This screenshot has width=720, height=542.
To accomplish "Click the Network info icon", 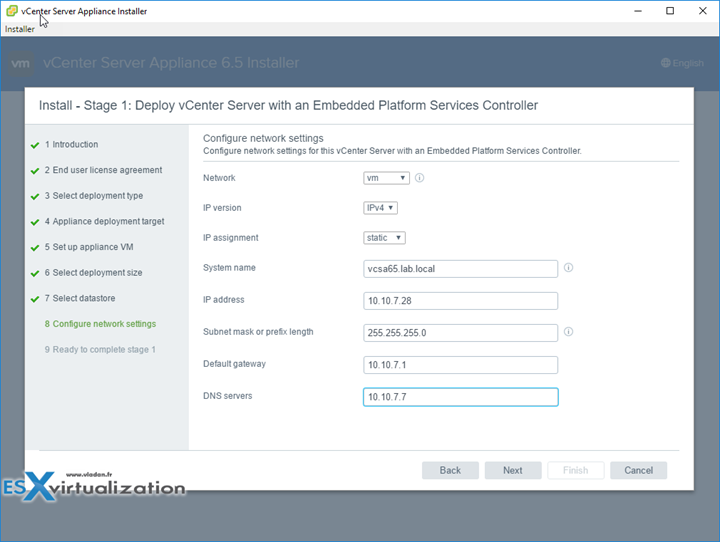I will pyautogui.click(x=419, y=178).
